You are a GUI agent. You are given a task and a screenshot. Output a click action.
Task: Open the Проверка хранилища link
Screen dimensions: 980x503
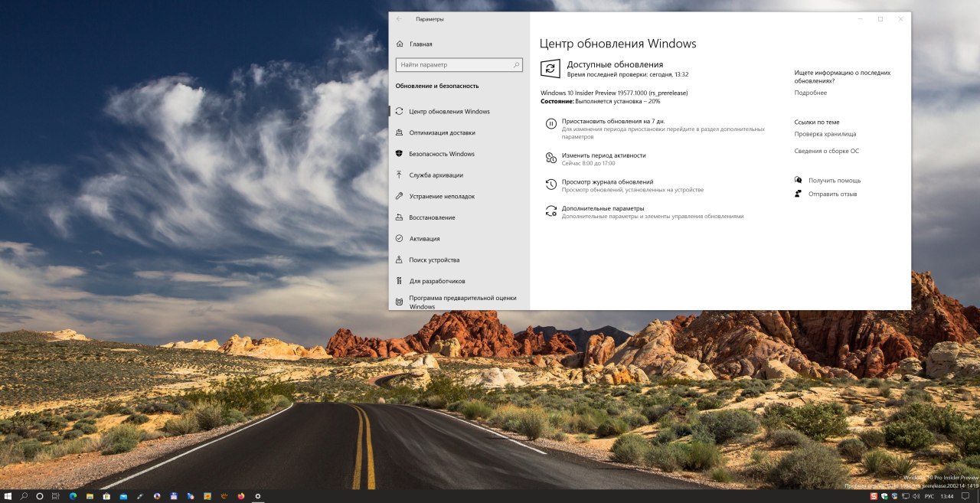click(825, 134)
